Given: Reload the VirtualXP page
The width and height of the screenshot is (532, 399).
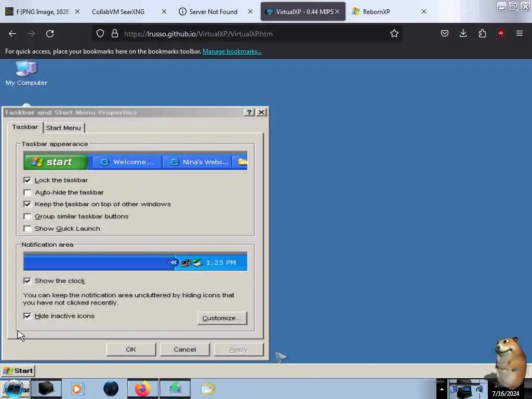Looking at the screenshot, I should pyautogui.click(x=50, y=34).
